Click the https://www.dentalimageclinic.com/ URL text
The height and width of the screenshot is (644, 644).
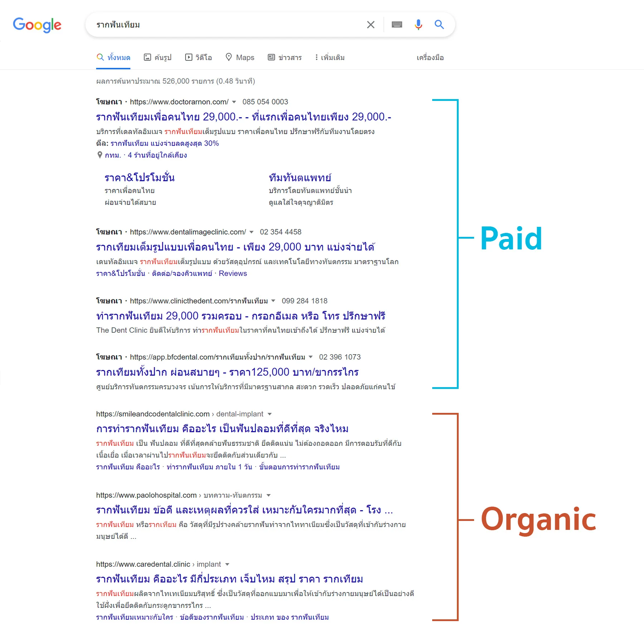[188, 232]
